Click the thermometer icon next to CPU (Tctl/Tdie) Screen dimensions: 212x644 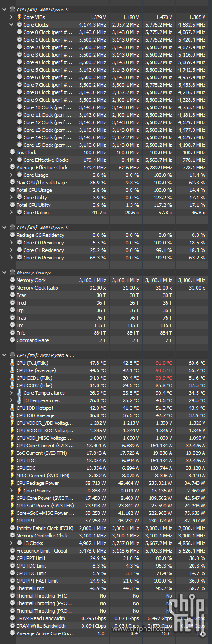point(12,363)
